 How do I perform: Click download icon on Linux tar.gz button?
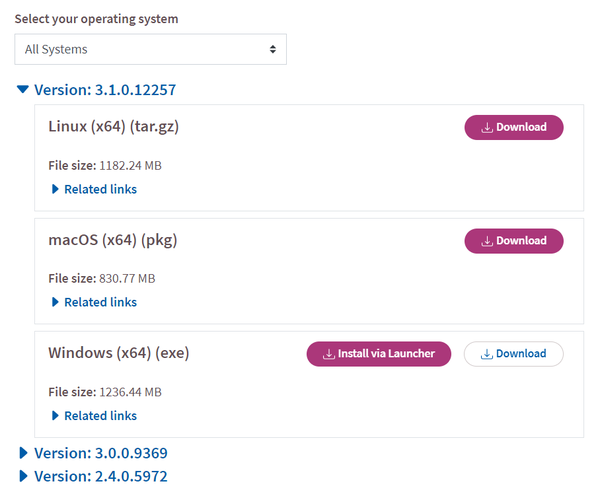click(x=487, y=128)
